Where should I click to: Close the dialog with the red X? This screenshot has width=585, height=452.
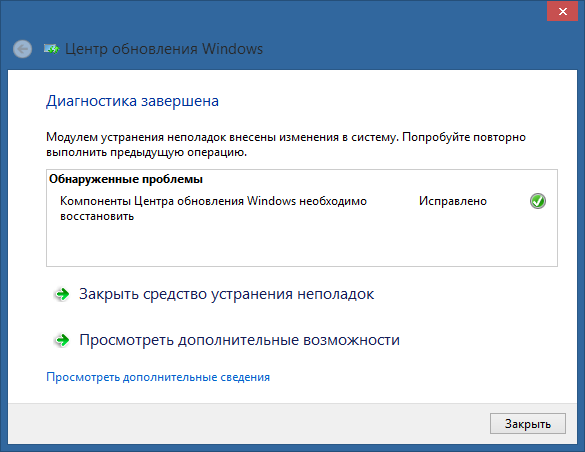pyautogui.click(x=563, y=11)
